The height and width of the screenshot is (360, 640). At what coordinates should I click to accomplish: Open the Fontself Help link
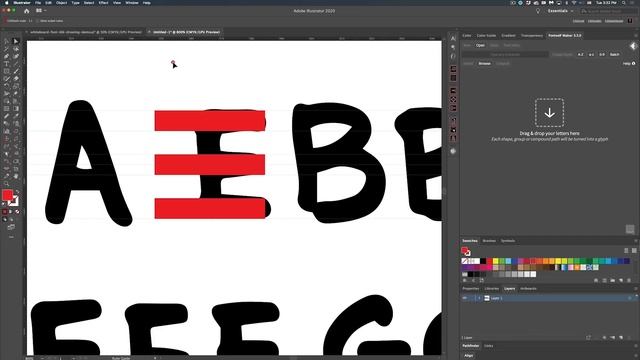click(x=629, y=64)
